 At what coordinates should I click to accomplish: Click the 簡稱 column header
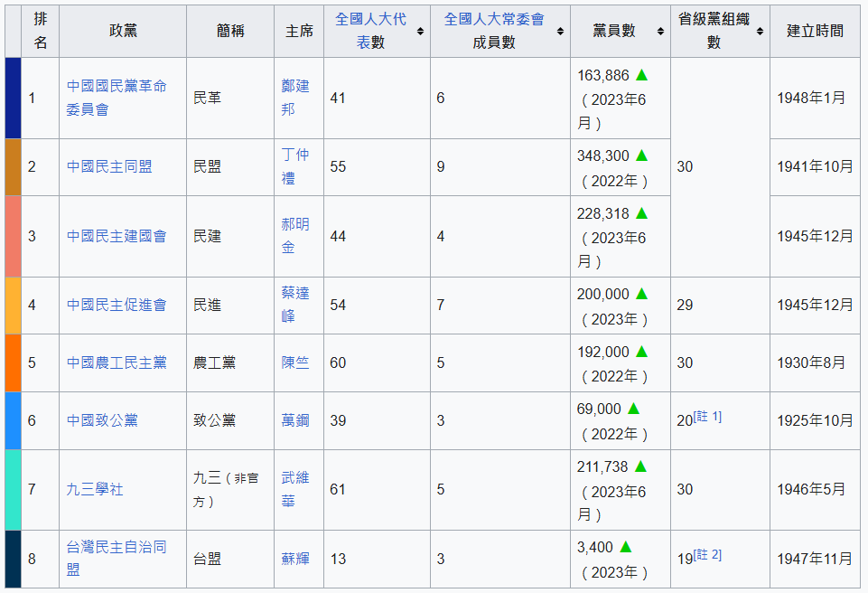tap(230, 31)
